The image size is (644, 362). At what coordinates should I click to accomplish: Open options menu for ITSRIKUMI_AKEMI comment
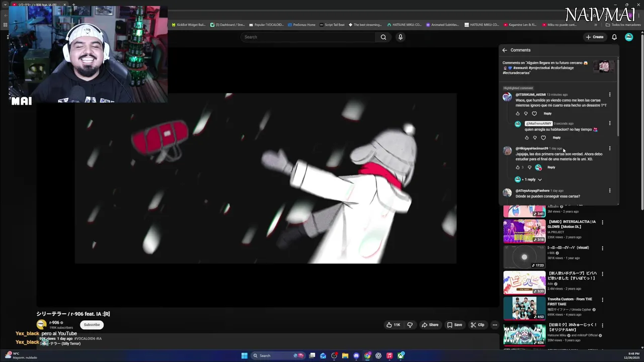610,95
